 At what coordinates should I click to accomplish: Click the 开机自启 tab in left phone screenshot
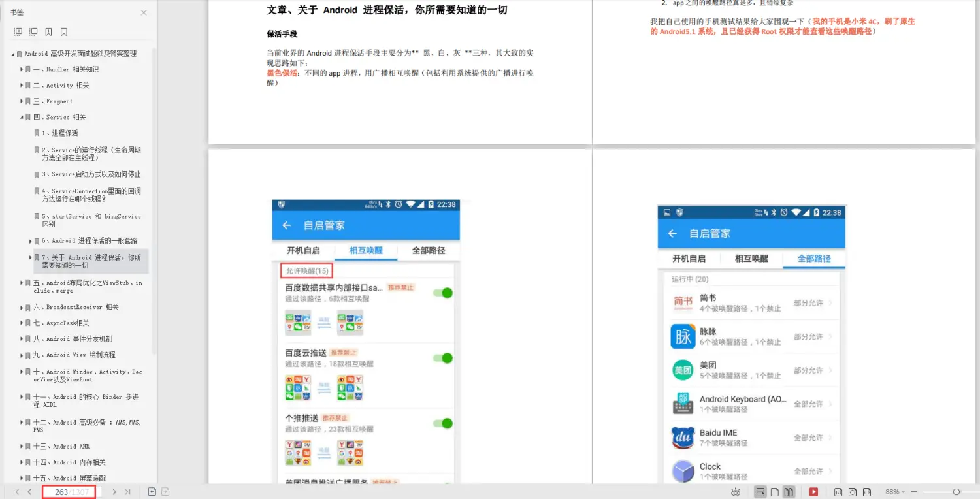click(303, 250)
